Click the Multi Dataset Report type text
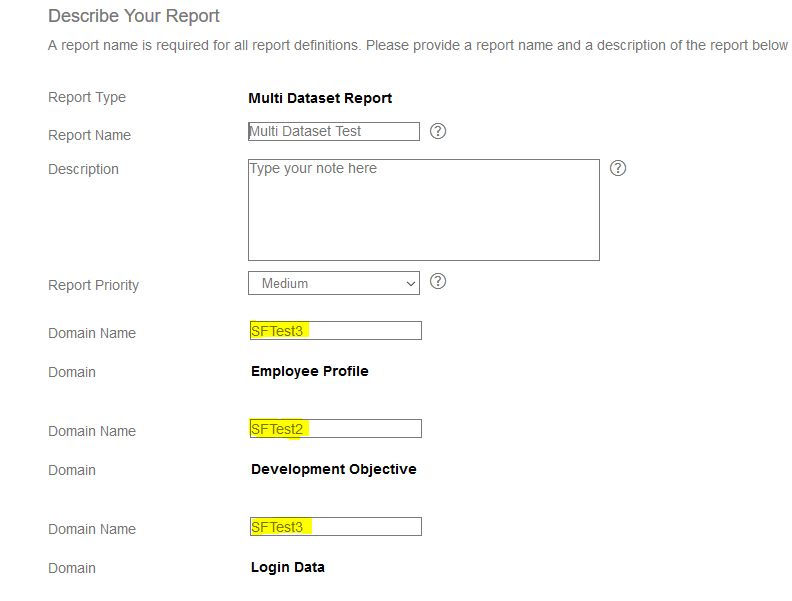 320,98
